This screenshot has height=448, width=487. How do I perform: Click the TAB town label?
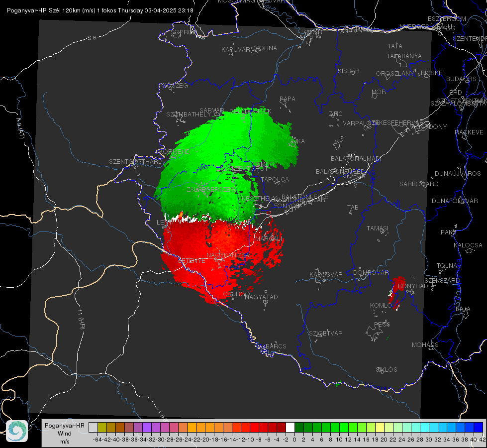pos(353,207)
